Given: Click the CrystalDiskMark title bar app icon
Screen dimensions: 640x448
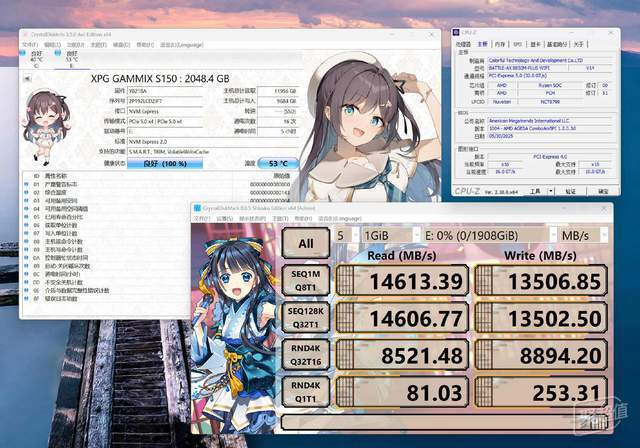Looking at the screenshot, I should click(198, 208).
